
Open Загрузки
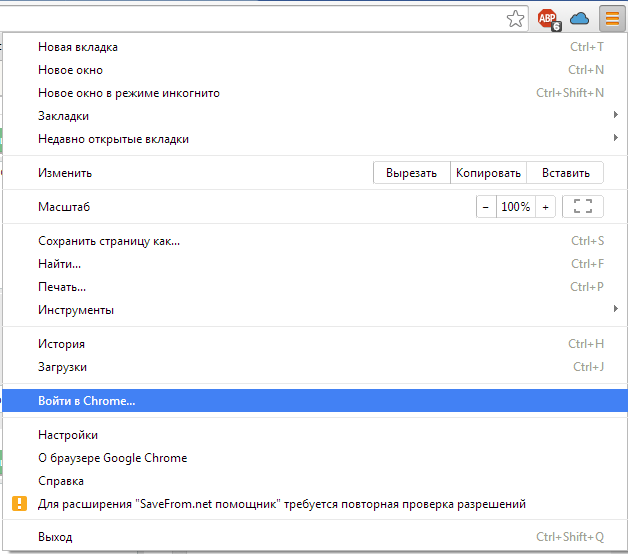click(x=315, y=367)
